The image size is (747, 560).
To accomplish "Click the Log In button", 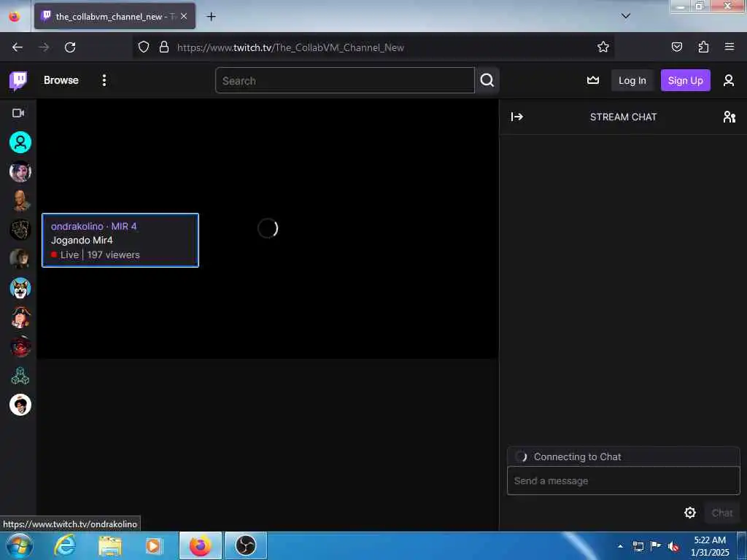I will 632,80.
